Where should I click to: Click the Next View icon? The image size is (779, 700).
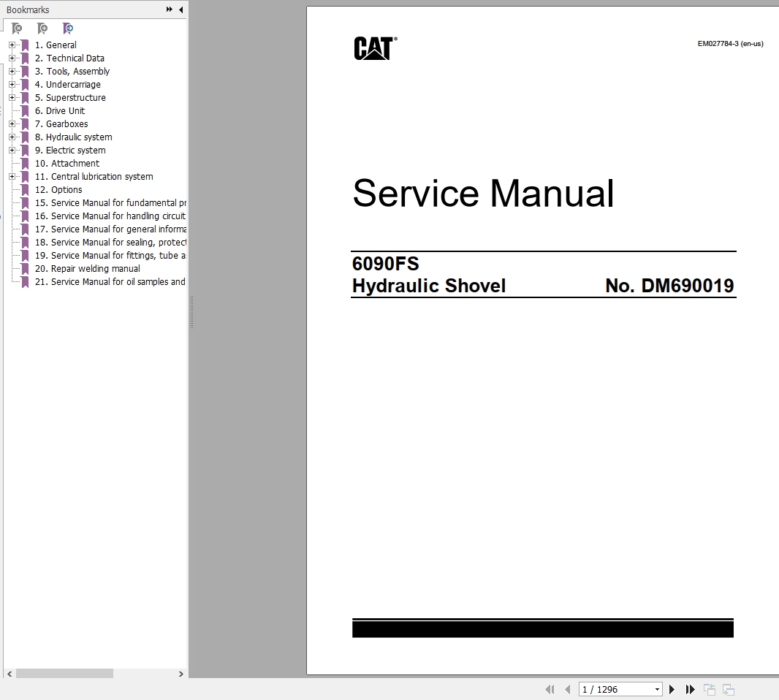click(x=728, y=689)
